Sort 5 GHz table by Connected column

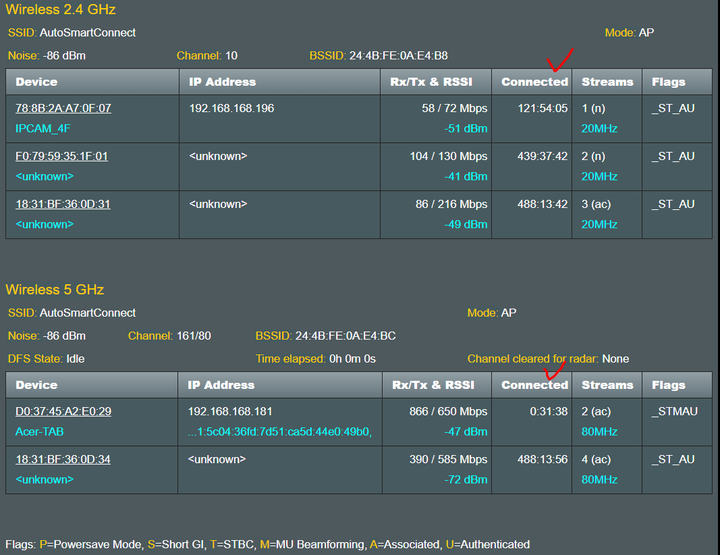(x=532, y=385)
